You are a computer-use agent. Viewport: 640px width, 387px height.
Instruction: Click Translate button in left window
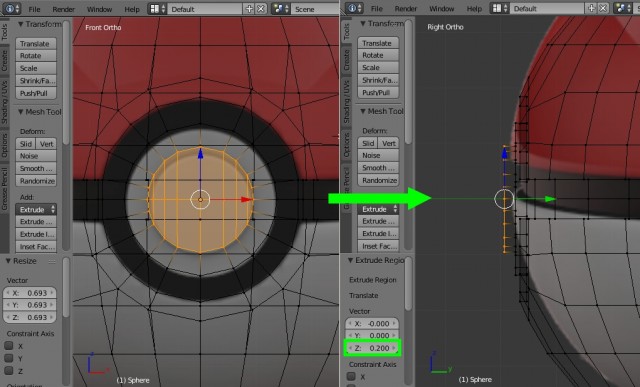point(36,44)
